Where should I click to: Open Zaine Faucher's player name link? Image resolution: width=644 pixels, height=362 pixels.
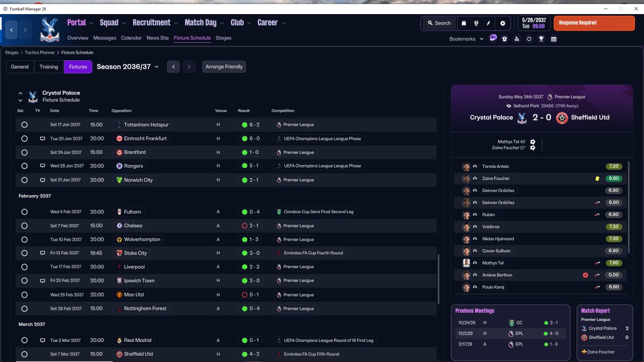496,178
